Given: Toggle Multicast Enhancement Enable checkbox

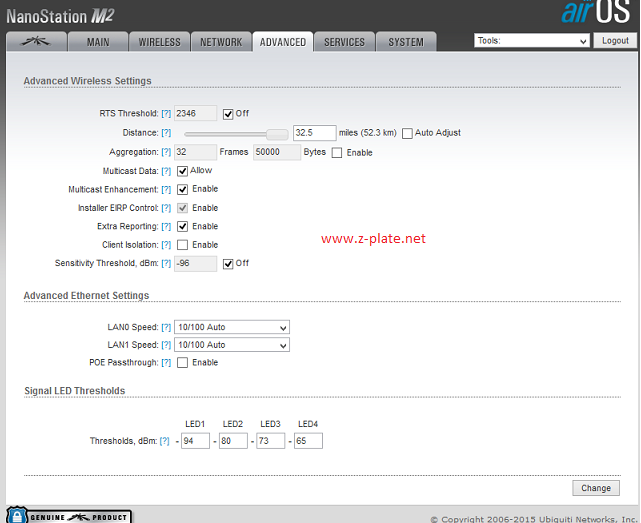Looking at the screenshot, I should pyautogui.click(x=182, y=189).
